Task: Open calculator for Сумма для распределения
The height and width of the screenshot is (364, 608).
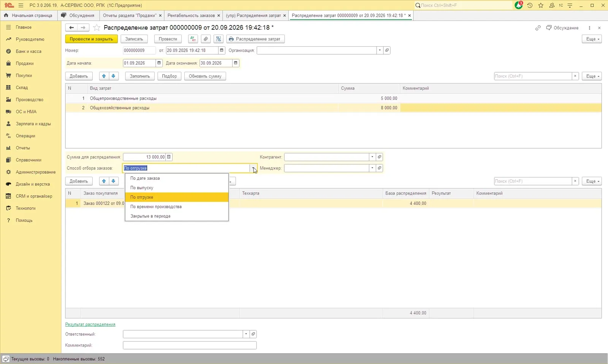Action: 169,157
